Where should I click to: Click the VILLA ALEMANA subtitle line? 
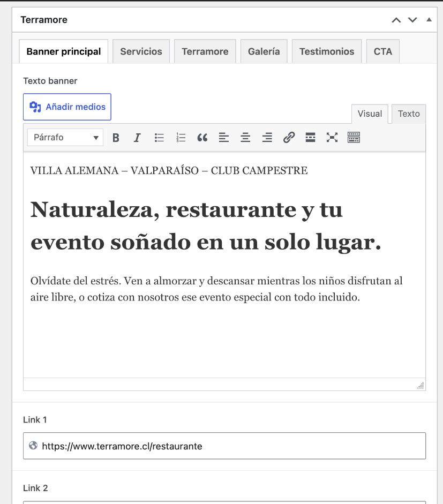coord(169,170)
